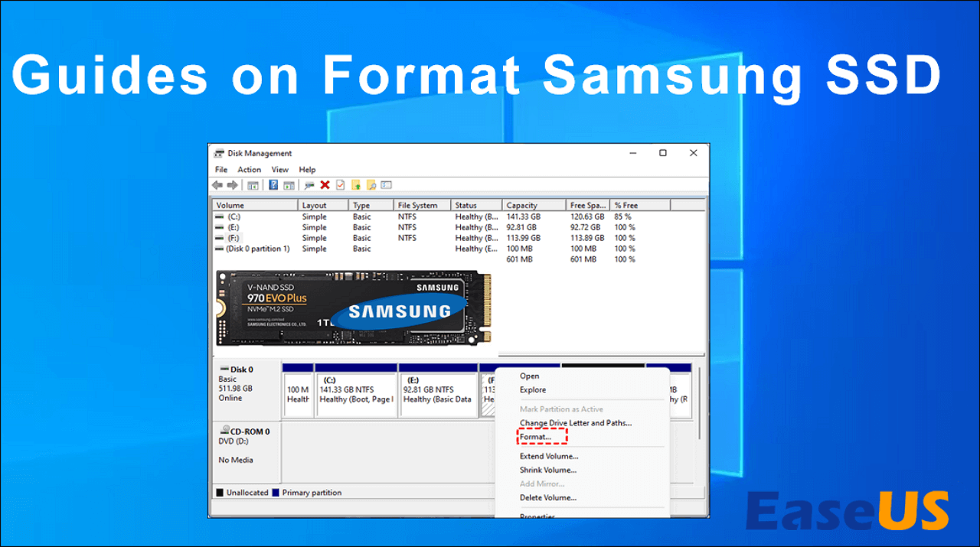Image resolution: width=980 pixels, height=547 pixels.
Task: Click the drive icon beside (E:) in the volume list
Action: (x=220, y=228)
